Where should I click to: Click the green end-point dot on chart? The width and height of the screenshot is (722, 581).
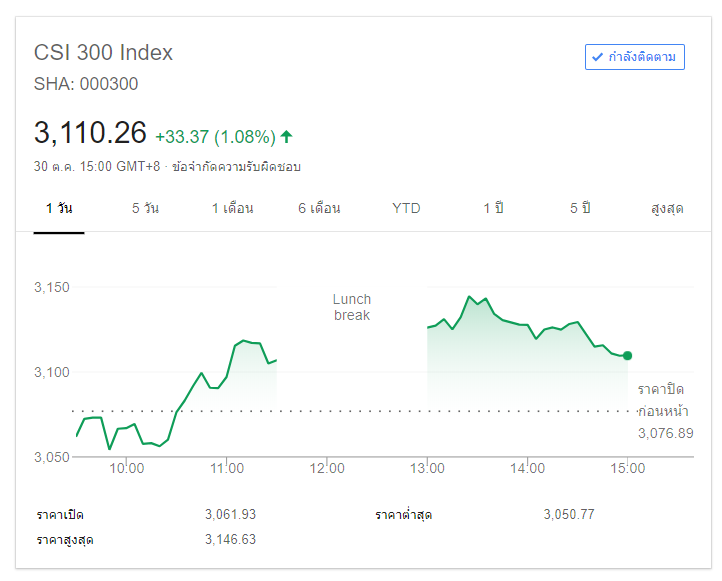[627, 355]
